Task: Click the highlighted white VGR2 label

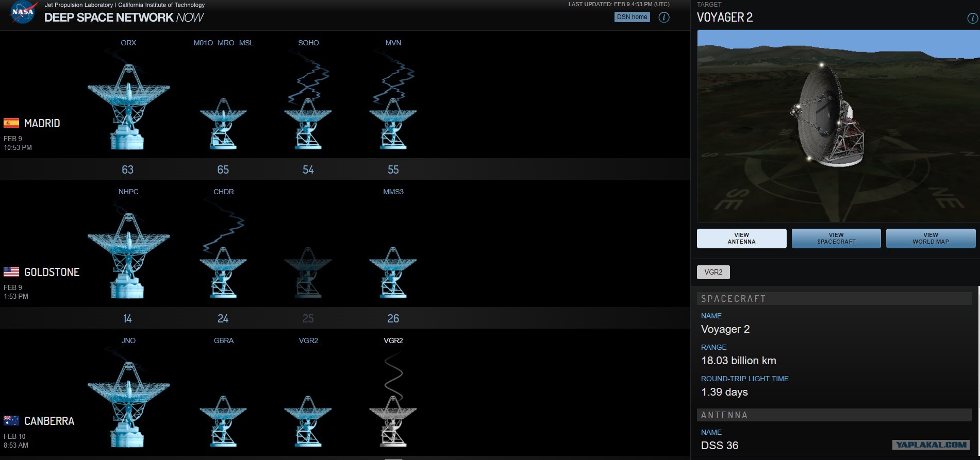Action: click(x=393, y=340)
